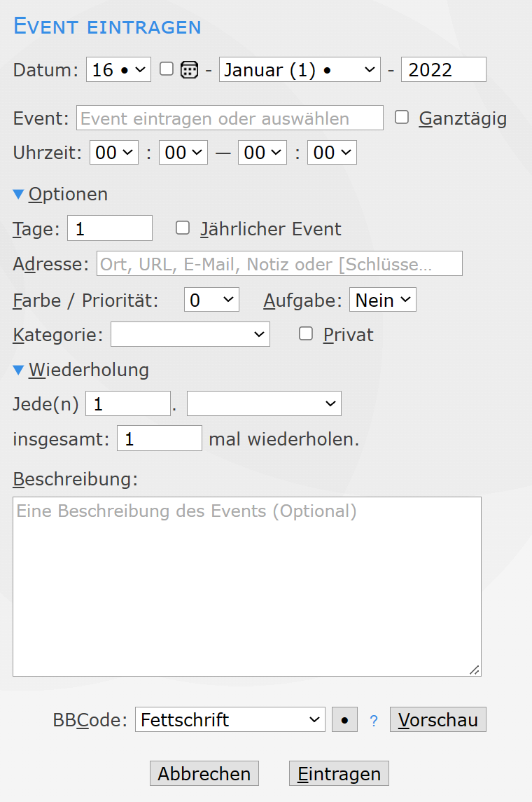Open the Kategorie dropdown
Image resolution: width=532 pixels, height=802 pixels.
coord(190,335)
